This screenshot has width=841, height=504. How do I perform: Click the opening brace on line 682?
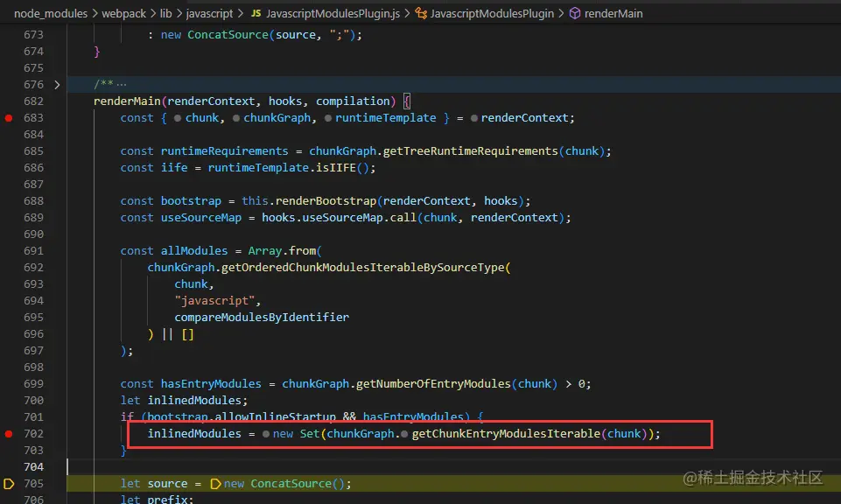tap(407, 101)
